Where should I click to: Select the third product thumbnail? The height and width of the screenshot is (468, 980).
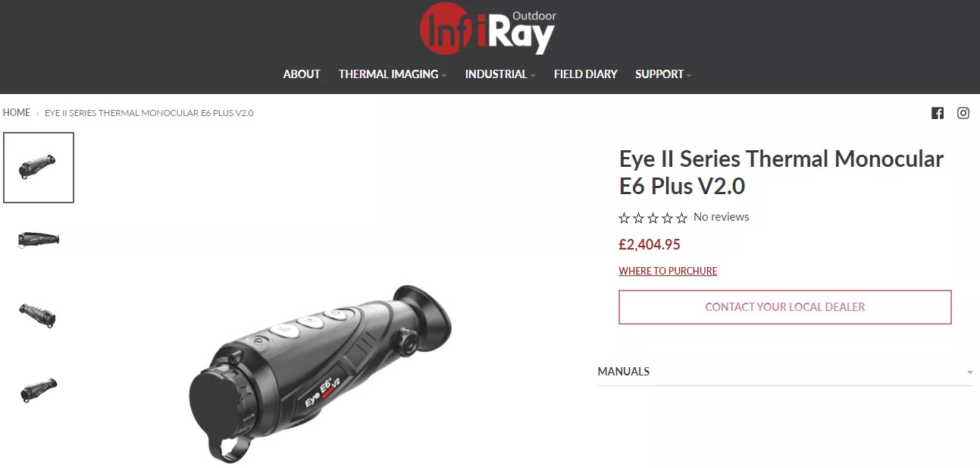tap(38, 315)
